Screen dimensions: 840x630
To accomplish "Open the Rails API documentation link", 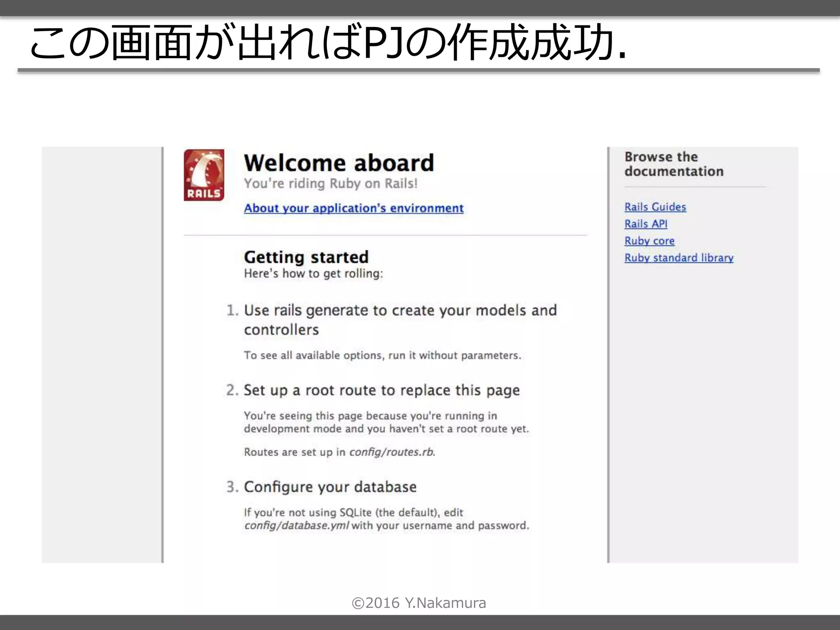I will 646,224.
